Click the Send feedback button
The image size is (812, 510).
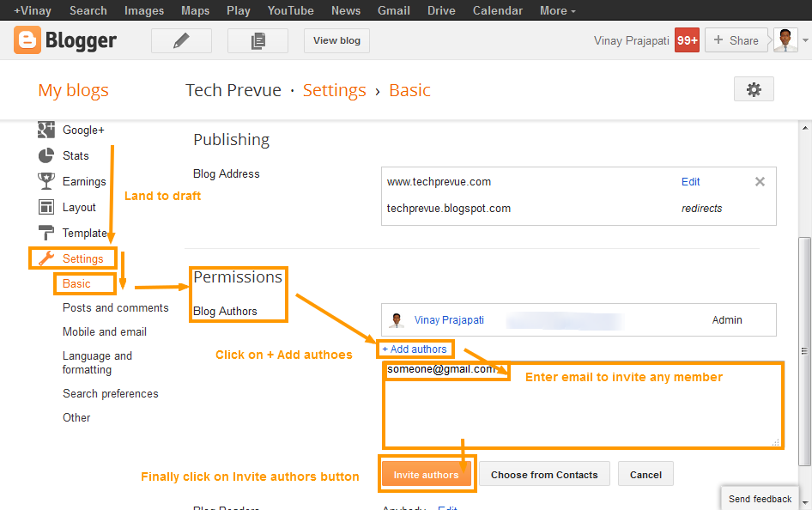click(x=760, y=499)
